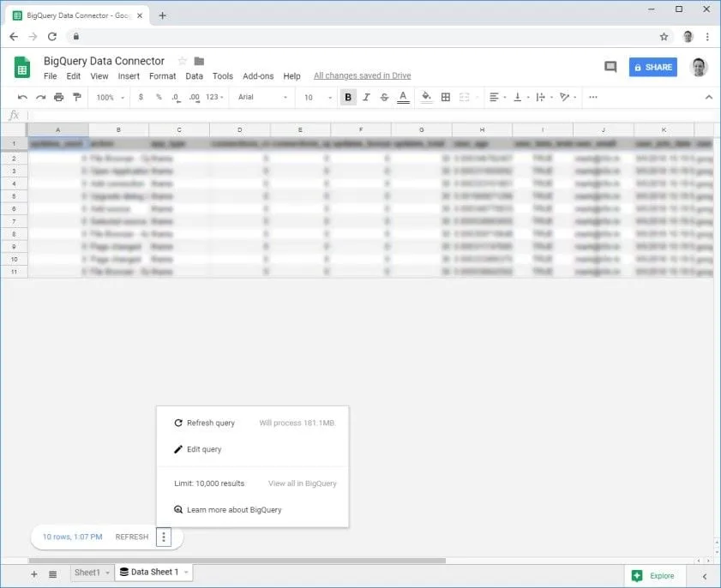Image resolution: width=721 pixels, height=588 pixels.
Task: Open the Add-ons menu
Action: click(258, 75)
